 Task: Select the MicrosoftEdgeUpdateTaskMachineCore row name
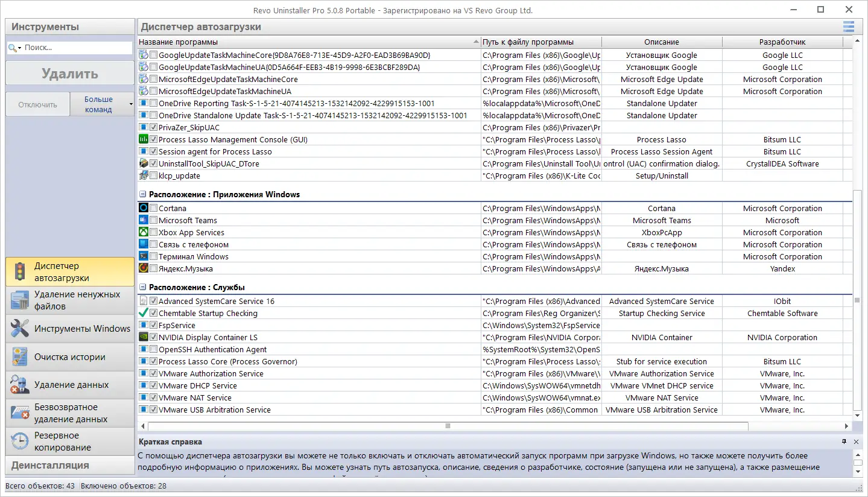[228, 79]
